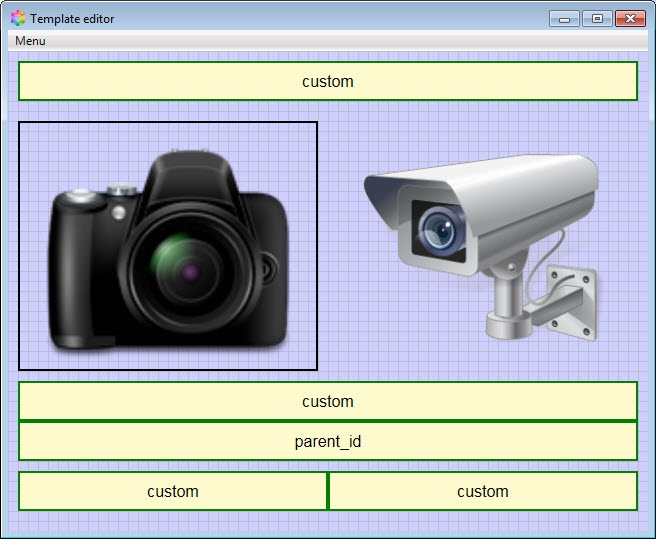Click the Template editor title bar text
Image resolution: width=656 pixels, height=539 pixels.
[x=72, y=19]
